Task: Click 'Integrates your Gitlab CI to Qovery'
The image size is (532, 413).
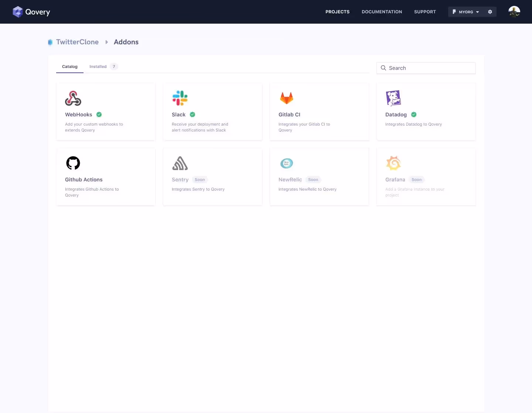Action: point(304,127)
